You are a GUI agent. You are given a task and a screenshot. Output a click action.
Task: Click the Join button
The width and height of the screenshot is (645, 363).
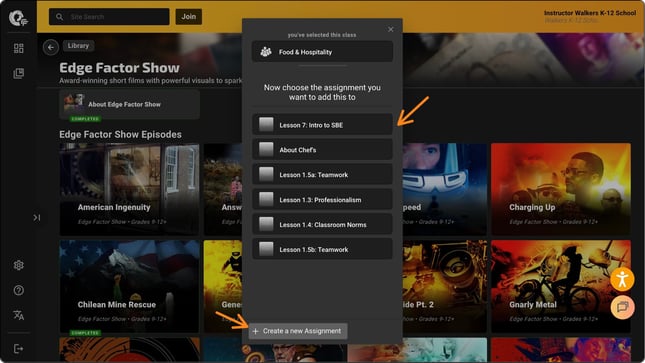189,17
